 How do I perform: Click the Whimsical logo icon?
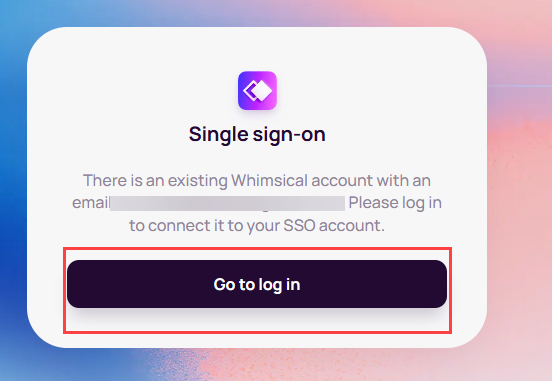click(257, 90)
